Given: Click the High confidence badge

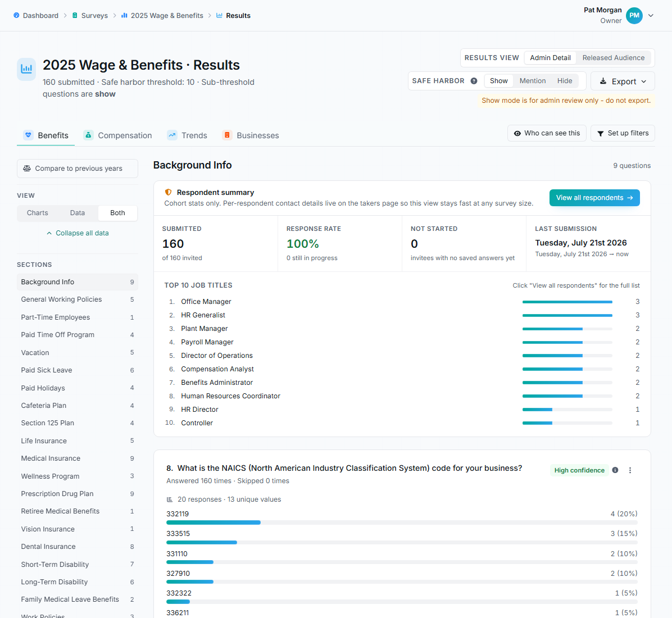Looking at the screenshot, I should tap(579, 470).
